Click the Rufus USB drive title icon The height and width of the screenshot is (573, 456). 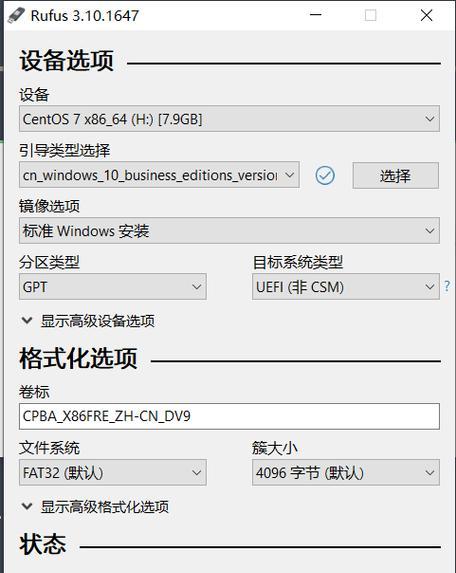[16, 15]
